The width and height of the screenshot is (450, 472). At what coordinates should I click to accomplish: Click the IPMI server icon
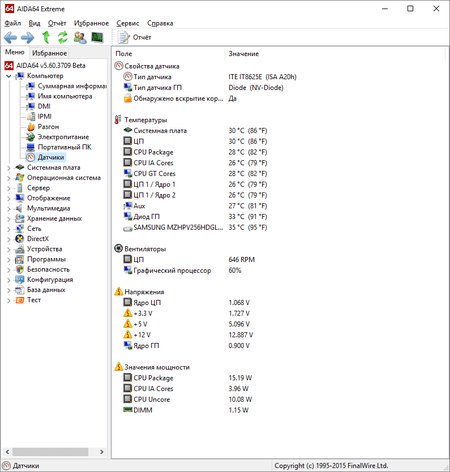pos(31,116)
